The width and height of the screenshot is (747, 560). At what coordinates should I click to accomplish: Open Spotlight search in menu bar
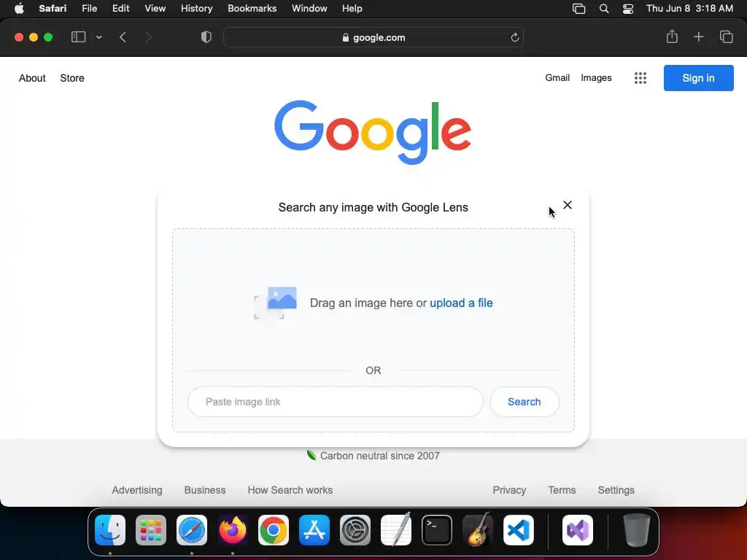click(603, 9)
